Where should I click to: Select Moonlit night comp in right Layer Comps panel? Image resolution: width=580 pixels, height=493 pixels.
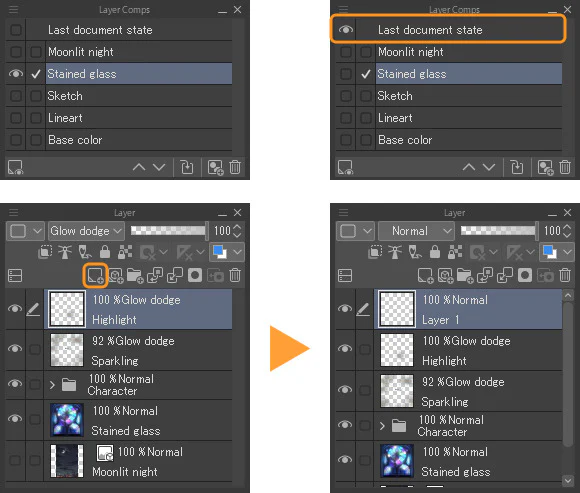469,52
